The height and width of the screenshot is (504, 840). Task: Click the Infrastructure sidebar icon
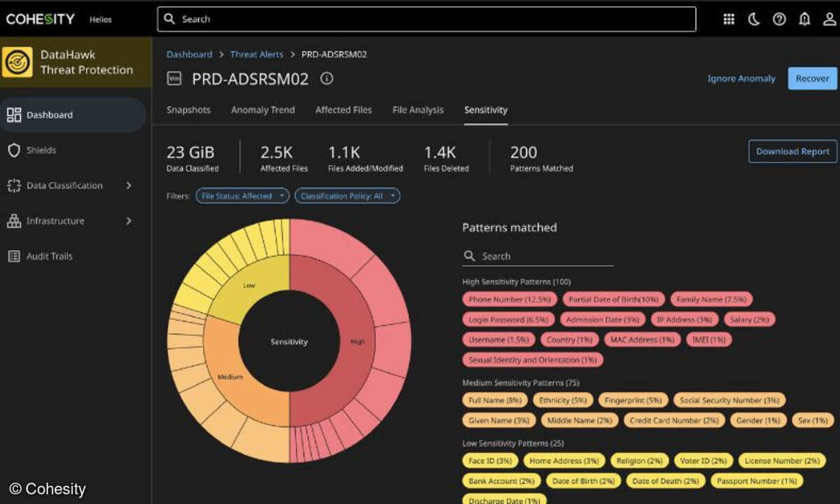point(14,221)
